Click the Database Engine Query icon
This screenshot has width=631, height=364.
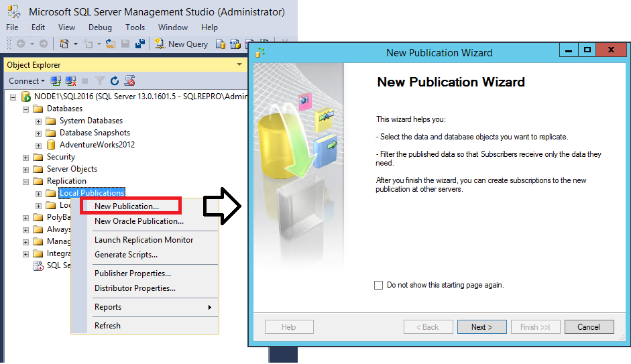[x=221, y=44]
